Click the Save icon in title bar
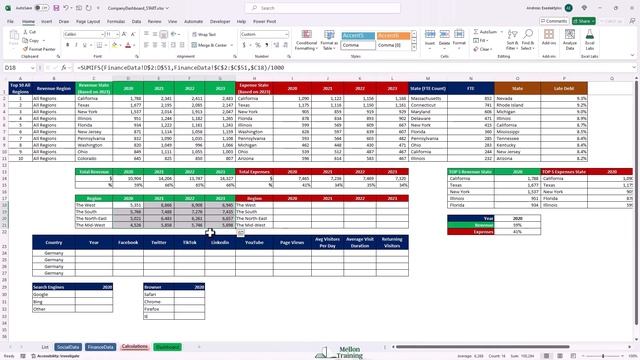Image resolution: width=640 pixels, height=360 pixels. [x=56, y=8]
